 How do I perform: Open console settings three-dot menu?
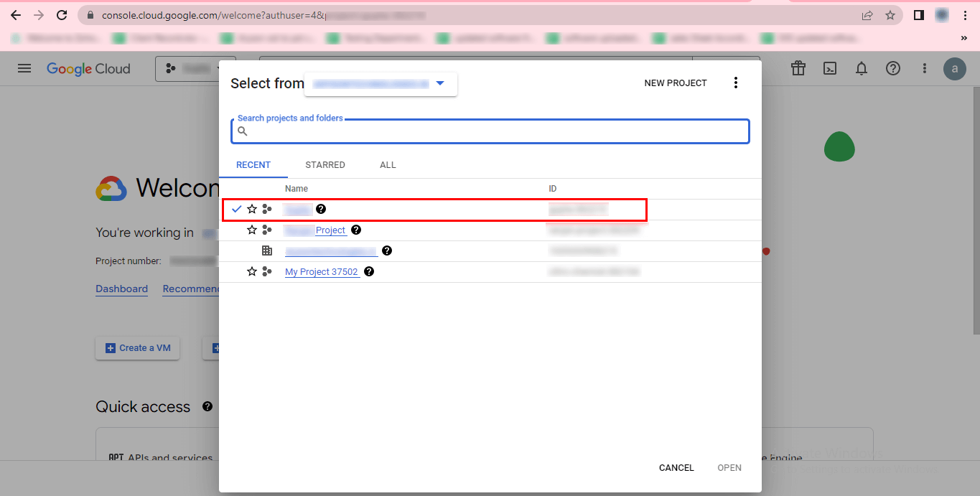[924, 68]
